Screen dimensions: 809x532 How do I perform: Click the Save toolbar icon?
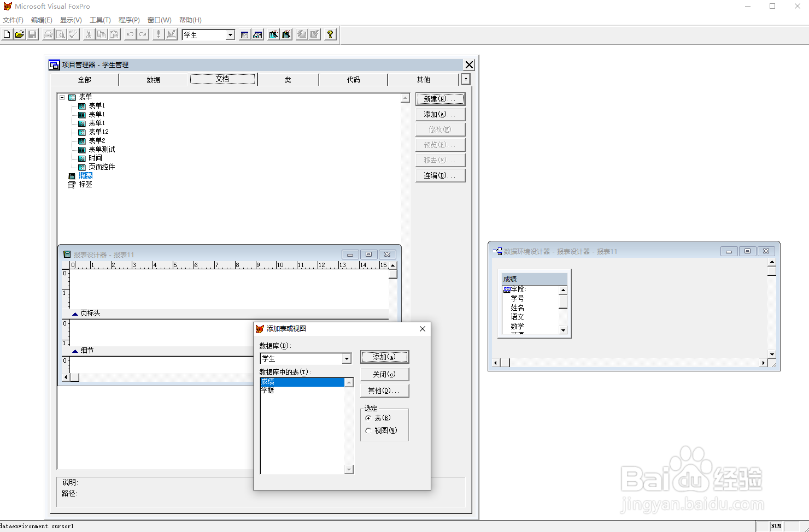tap(32, 34)
